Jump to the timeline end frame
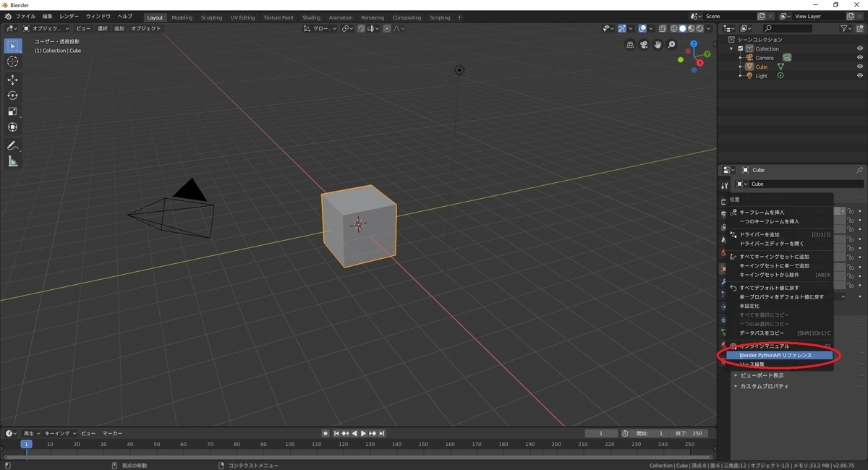Screen dimensions: 868x470 tap(382, 433)
